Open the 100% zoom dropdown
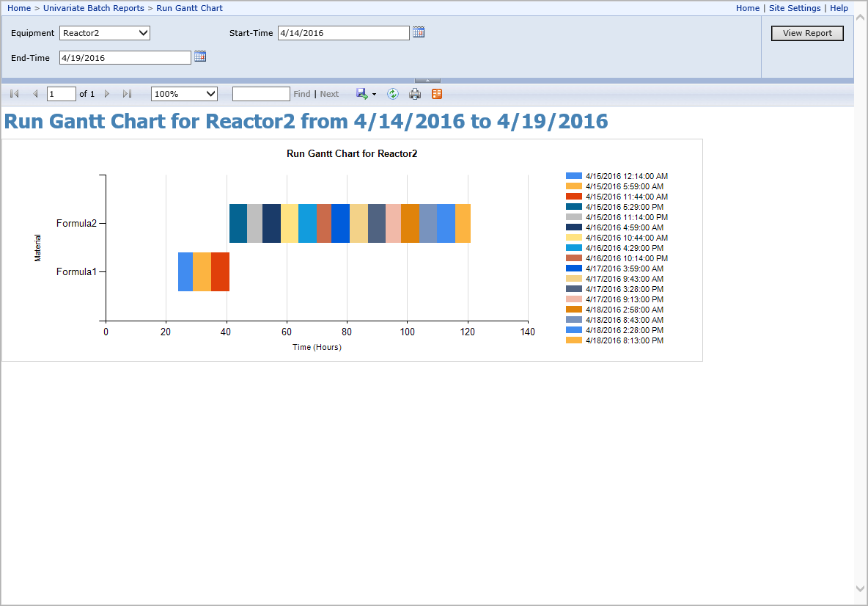868x606 pixels. click(184, 94)
